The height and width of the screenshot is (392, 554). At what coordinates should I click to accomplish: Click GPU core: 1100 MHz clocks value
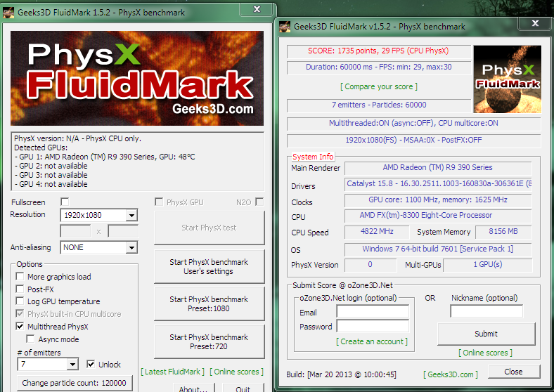click(438, 200)
